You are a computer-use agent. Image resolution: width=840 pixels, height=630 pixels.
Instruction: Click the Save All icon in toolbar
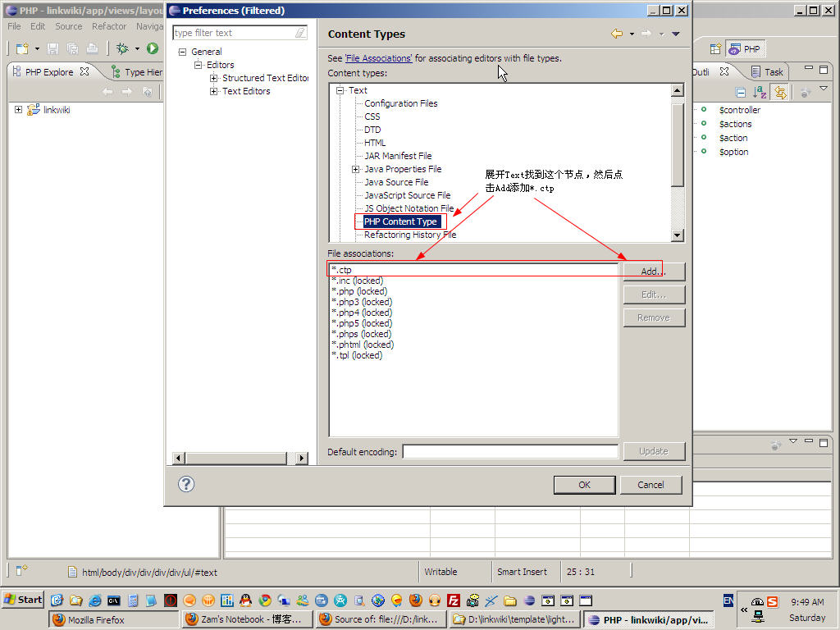tap(72, 48)
